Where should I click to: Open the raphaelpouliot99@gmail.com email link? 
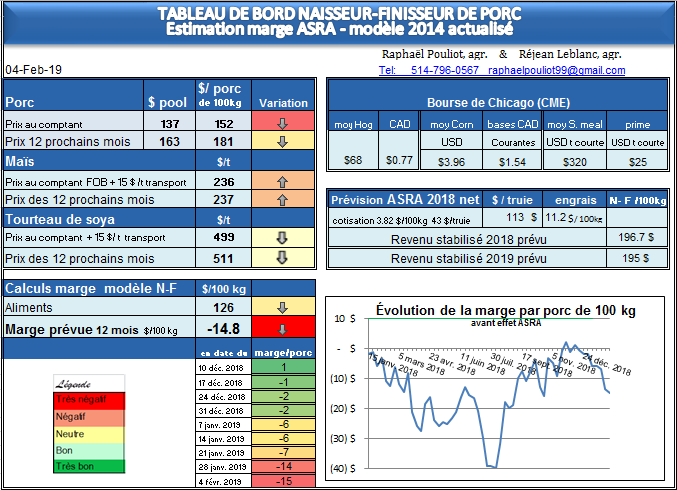pos(556,71)
